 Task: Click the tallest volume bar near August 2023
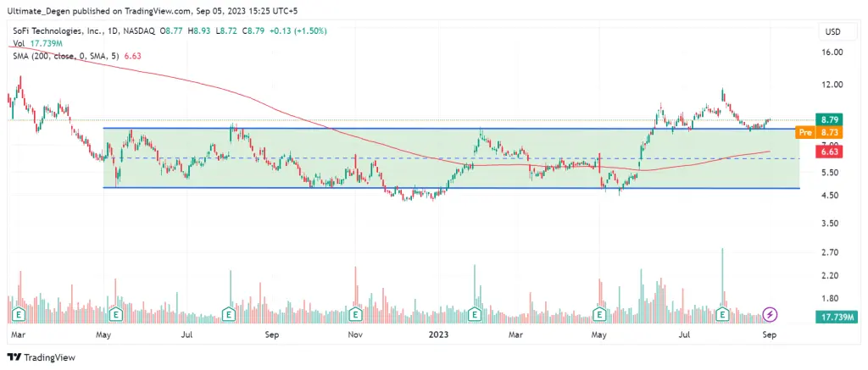point(722,284)
